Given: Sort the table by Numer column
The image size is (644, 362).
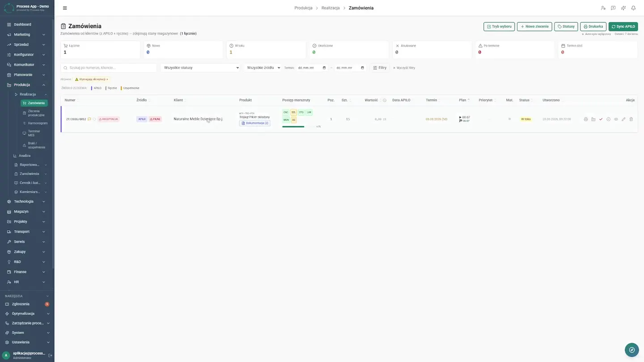Looking at the screenshot, I should pyautogui.click(x=71, y=100).
